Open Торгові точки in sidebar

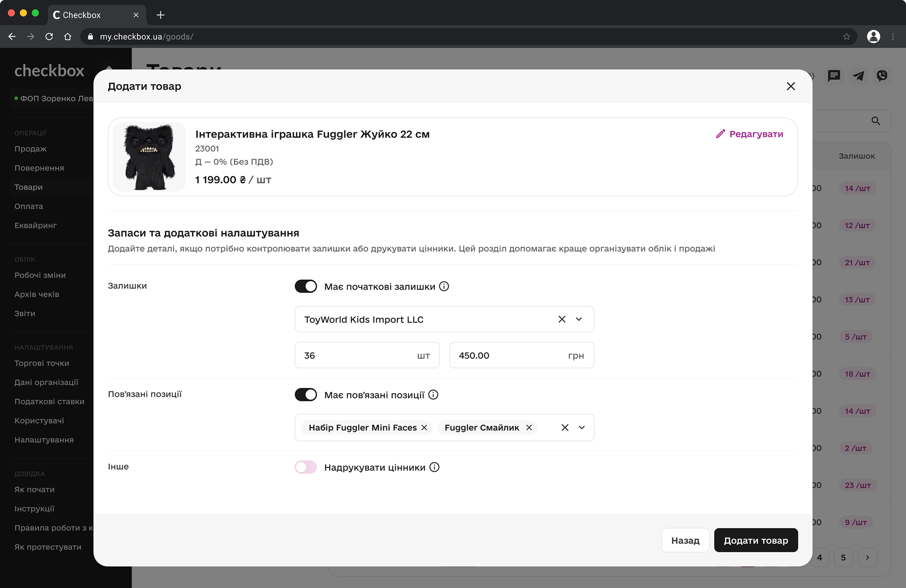[42, 363]
